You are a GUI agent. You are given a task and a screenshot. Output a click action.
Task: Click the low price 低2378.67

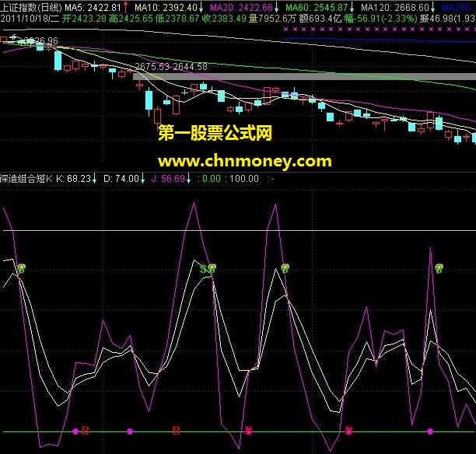pyautogui.click(x=177, y=19)
